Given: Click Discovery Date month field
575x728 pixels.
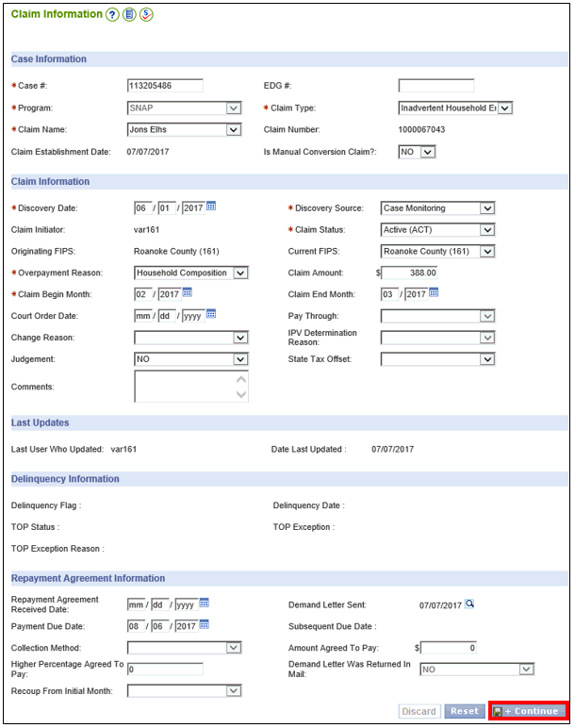Looking at the screenshot, I should [143, 208].
